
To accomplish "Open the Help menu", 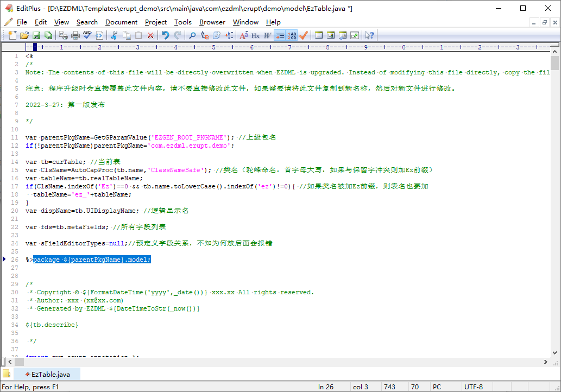I will click(273, 22).
